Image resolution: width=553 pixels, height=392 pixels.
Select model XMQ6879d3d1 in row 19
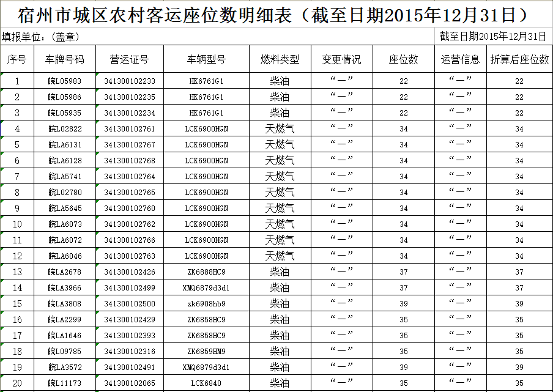(x=206, y=367)
